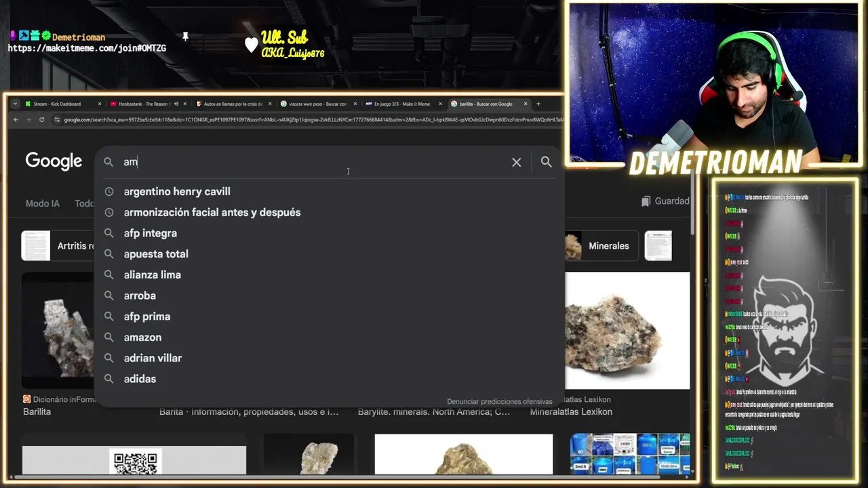Click the pin icon in stream overlay
The width and height of the screenshot is (868, 488).
tap(185, 37)
